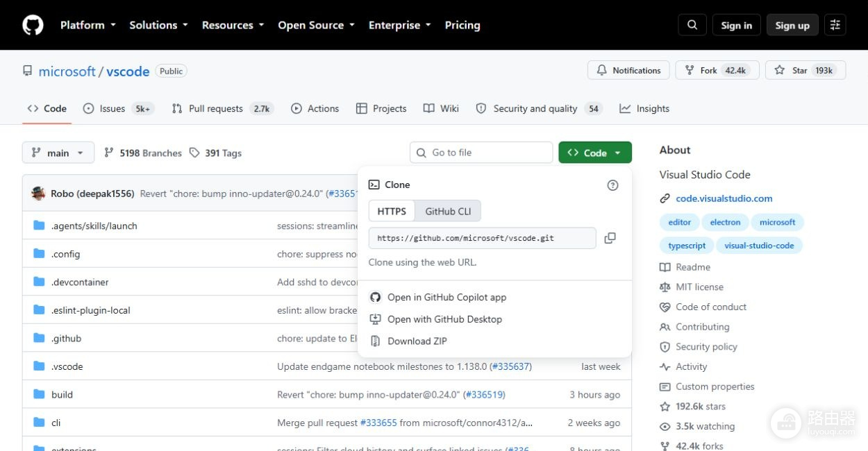
Task: Click the Go to file search field
Action: point(481,153)
